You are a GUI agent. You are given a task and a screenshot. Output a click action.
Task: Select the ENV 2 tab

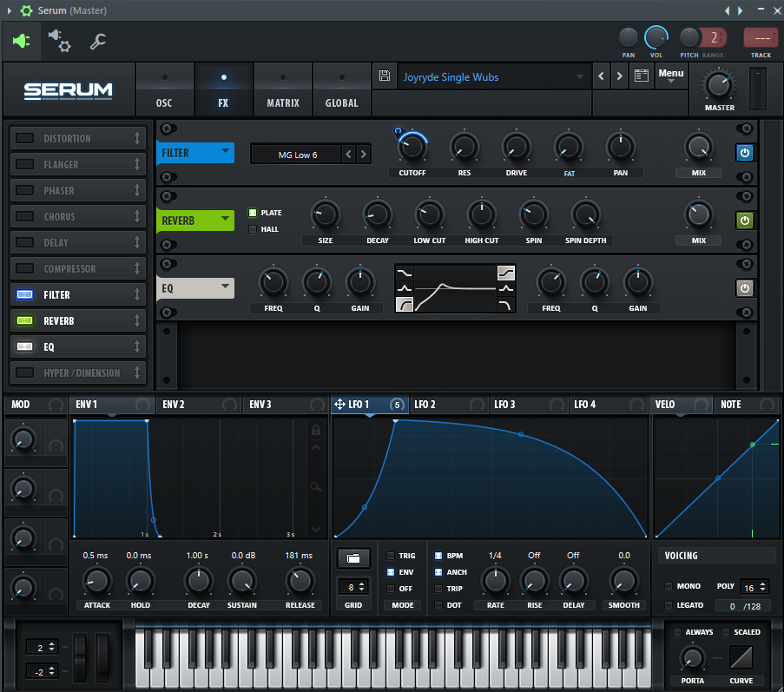pyautogui.click(x=199, y=404)
